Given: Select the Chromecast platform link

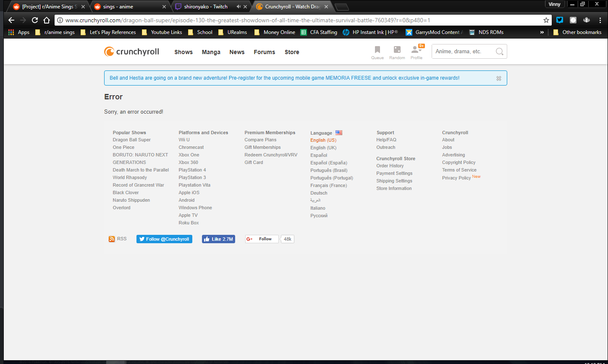Looking at the screenshot, I should coord(191,148).
